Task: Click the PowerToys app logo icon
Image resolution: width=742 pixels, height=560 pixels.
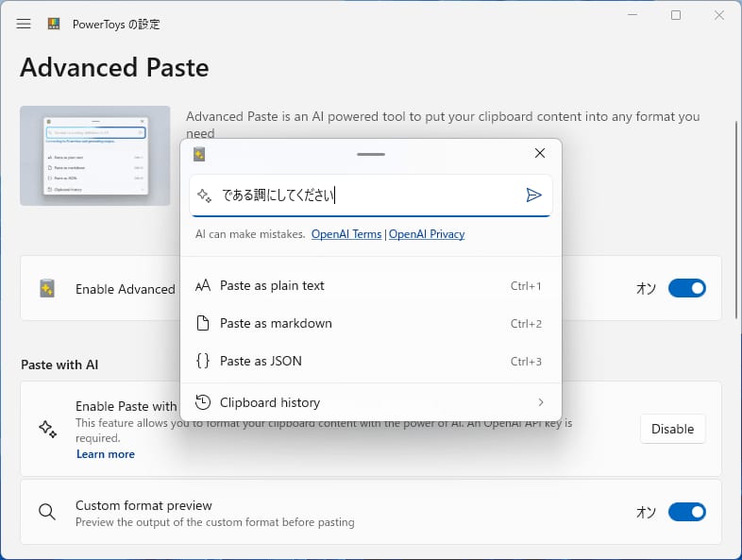Action: (54, 24)
